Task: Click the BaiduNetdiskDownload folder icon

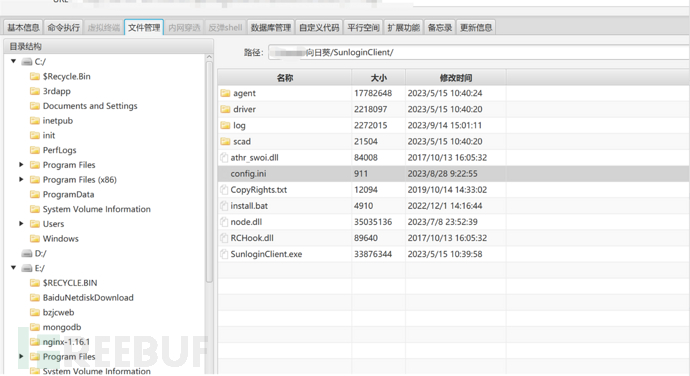Action: [35, 298]
